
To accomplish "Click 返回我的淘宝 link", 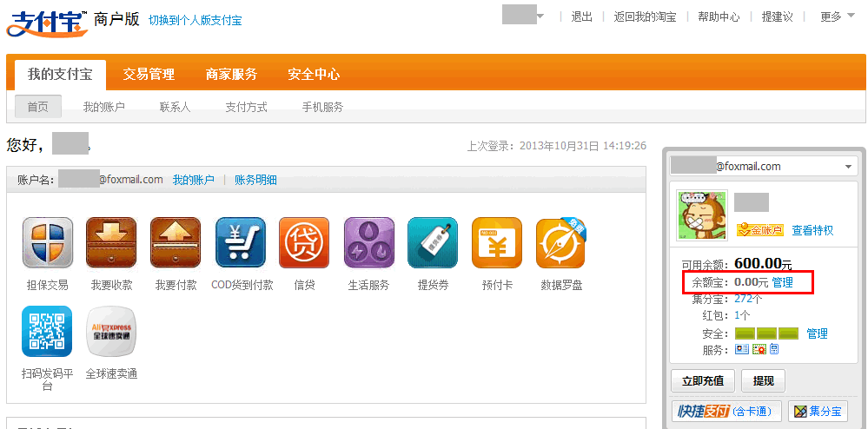I will (645, 16).
